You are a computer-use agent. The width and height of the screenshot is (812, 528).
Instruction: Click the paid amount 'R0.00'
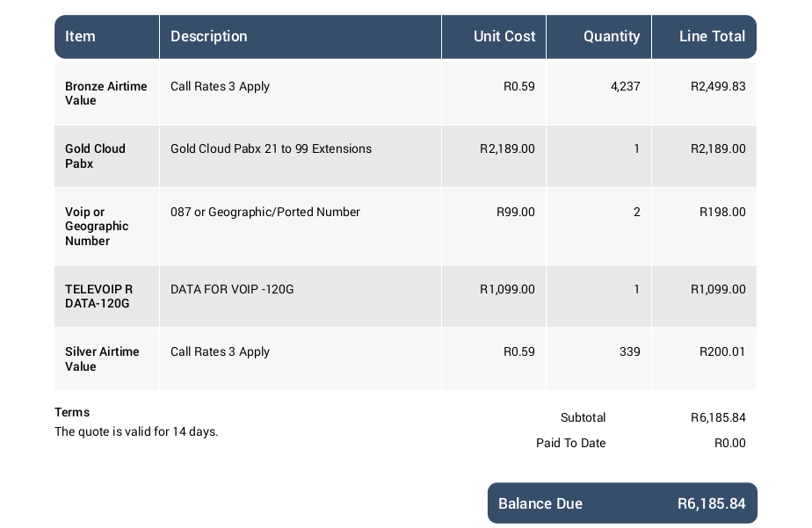tap(729, 443)
